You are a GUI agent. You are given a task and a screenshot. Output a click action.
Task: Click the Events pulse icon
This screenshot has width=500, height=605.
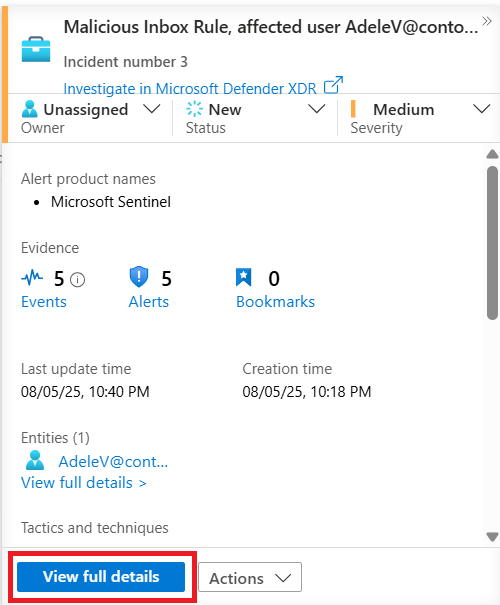32,277
